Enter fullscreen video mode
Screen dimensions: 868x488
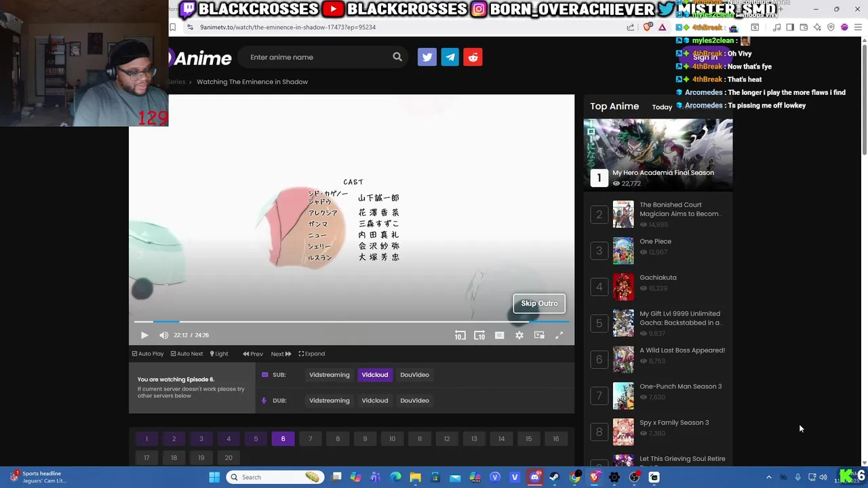tap(559, 335)
